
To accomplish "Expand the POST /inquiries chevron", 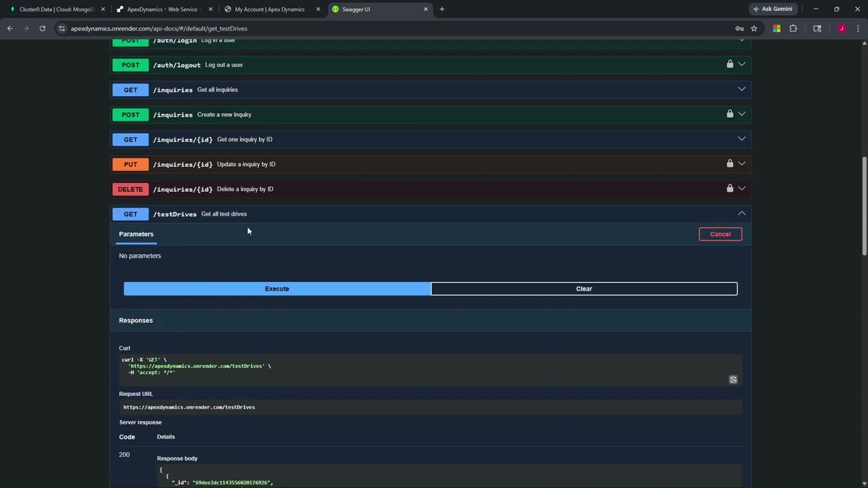I will pos(742,114).
